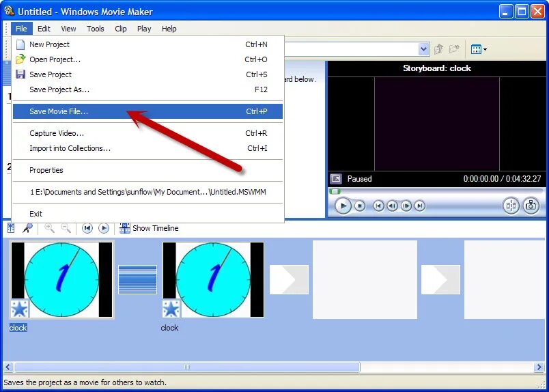Viewport: 549px width, 392px height.
Task: Choose New Project from File menu
Action: (x=147, y=44)
